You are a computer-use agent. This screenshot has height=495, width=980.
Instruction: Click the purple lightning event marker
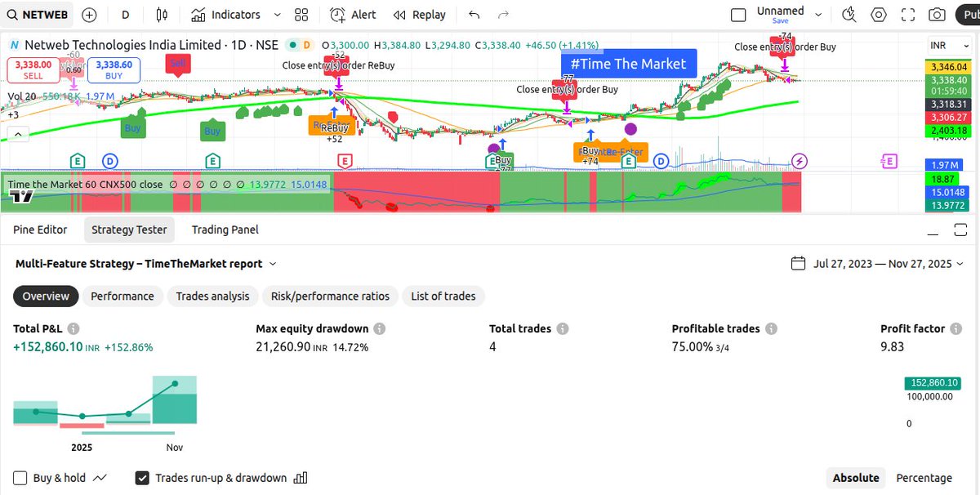800,161
